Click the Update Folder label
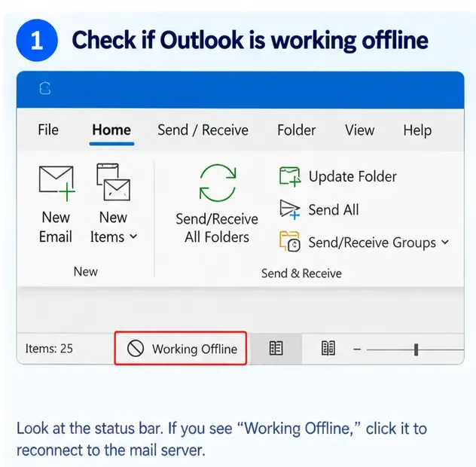Image resolution: width=476 pixels, height=467 pixels. point(352,176)
